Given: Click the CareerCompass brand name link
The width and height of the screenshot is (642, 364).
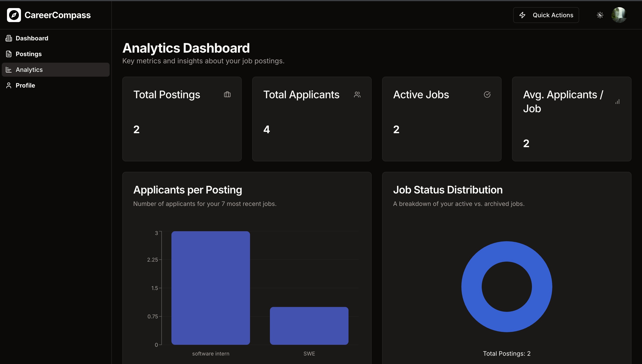Looking at the screenshot, I should tap(57, 15).
